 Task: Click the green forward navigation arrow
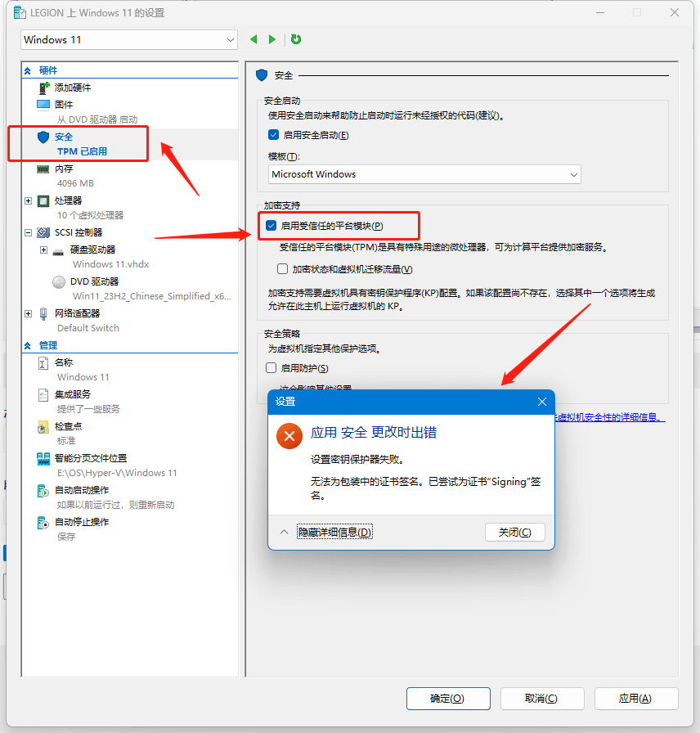coord(272,40)
